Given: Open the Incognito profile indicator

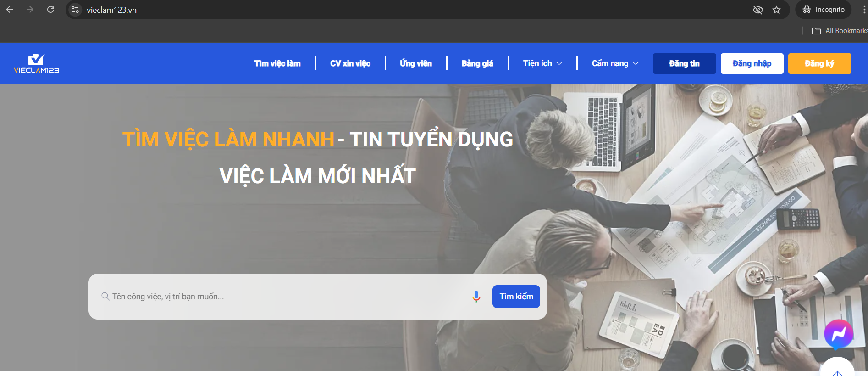Looking at the screenshot, I should point(824,10).
